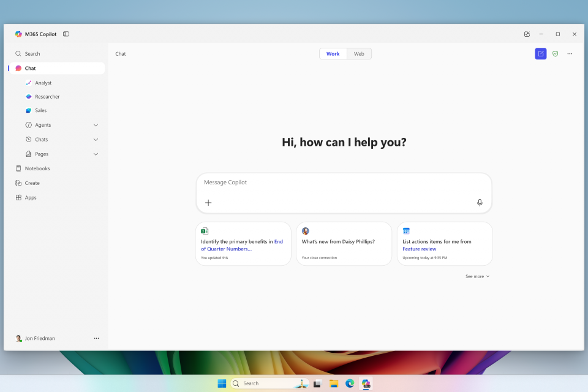The image size is (588, 392).
Task: Open Notebooks in the sidebar
Action: point(37,168)
